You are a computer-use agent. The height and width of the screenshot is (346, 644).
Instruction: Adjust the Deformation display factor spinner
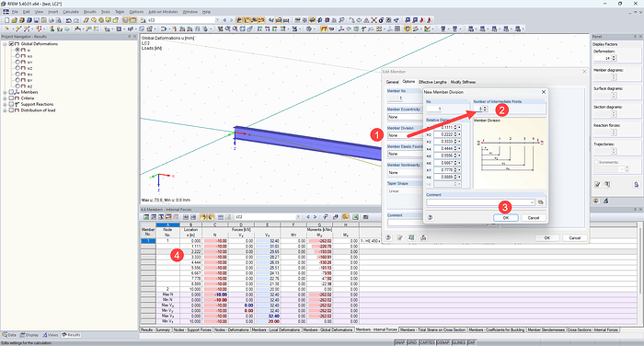614,58
